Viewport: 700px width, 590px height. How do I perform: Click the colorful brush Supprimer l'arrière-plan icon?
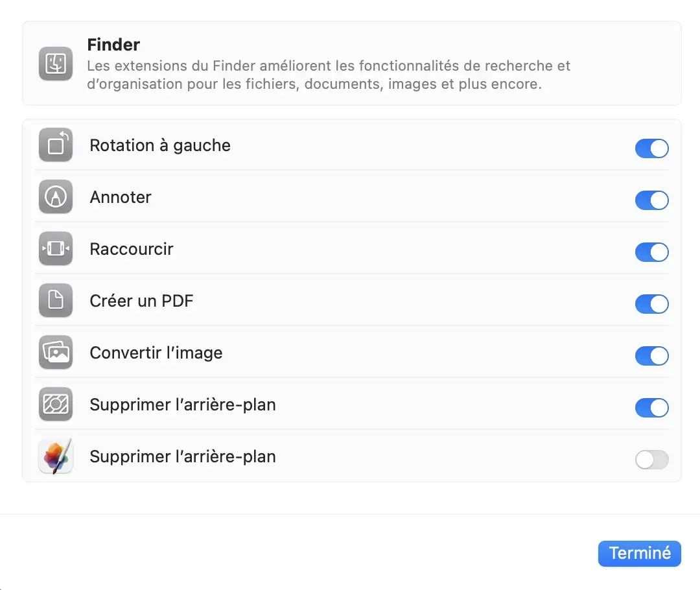point(56,456)
